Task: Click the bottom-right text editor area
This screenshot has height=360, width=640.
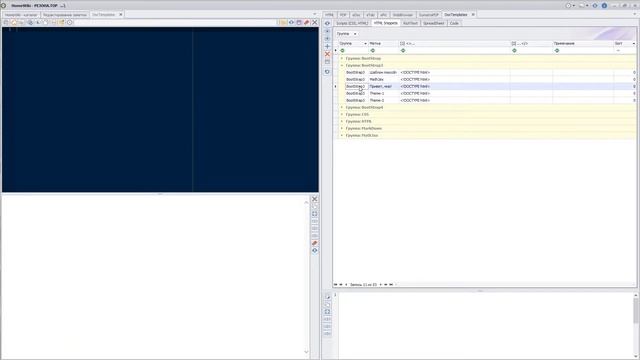Action: point(486,326)
